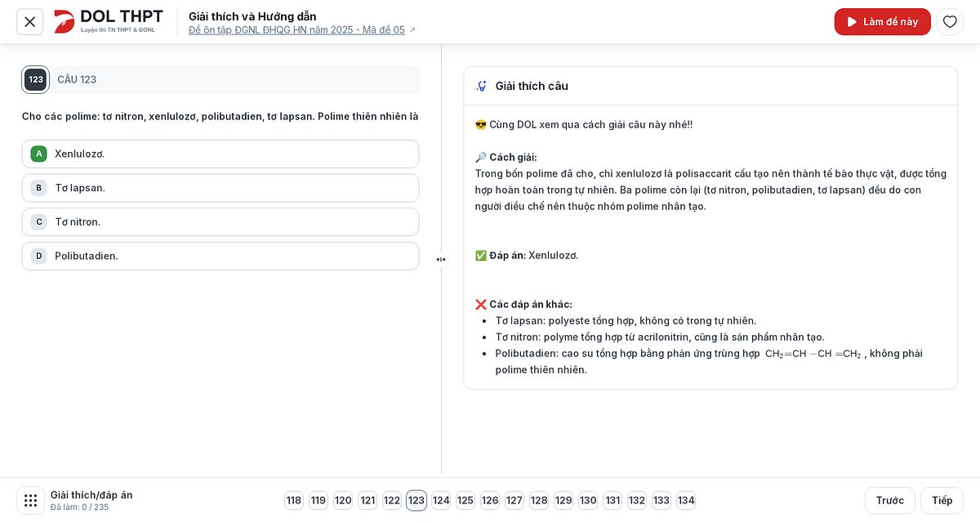Open the Đề ôn tập ĐGNL ĐHQG HN link

302,30
